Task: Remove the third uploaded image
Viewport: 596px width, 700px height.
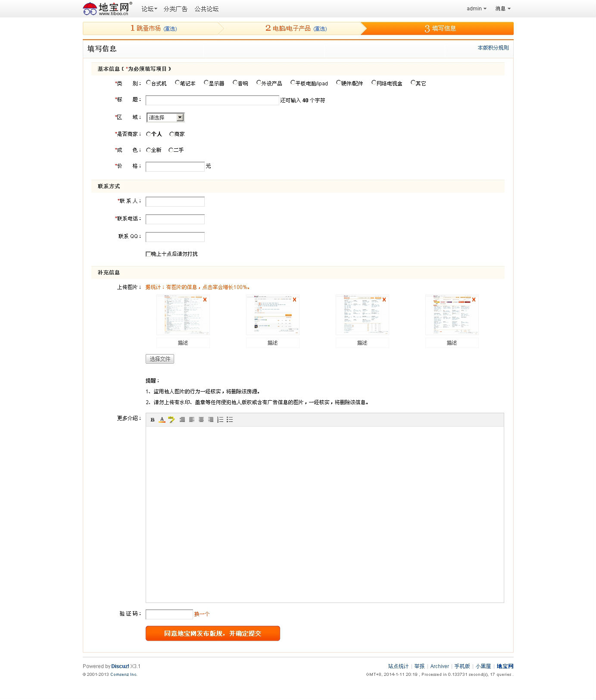Action: pos(384,300)
